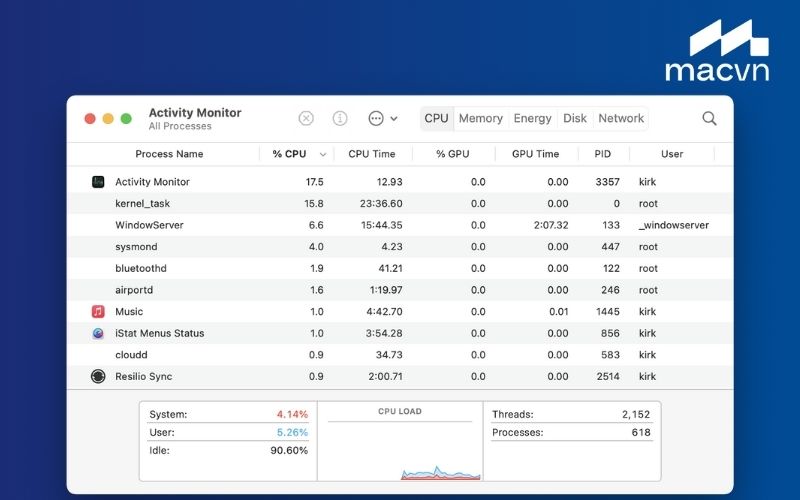This screenshot has width=800, height=500.
Task: Select the Activity Monitor app icon row
Action: [400, 182]
